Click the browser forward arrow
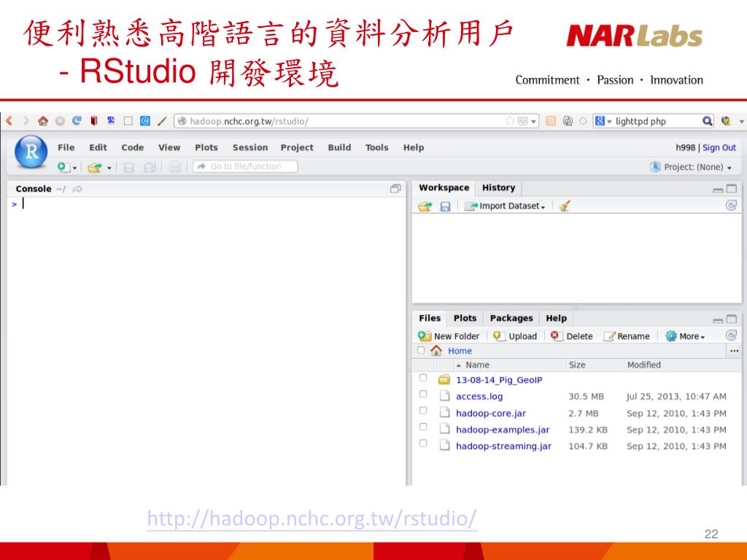The height and width of the screenshot is (560, 747). pos(26,120)
